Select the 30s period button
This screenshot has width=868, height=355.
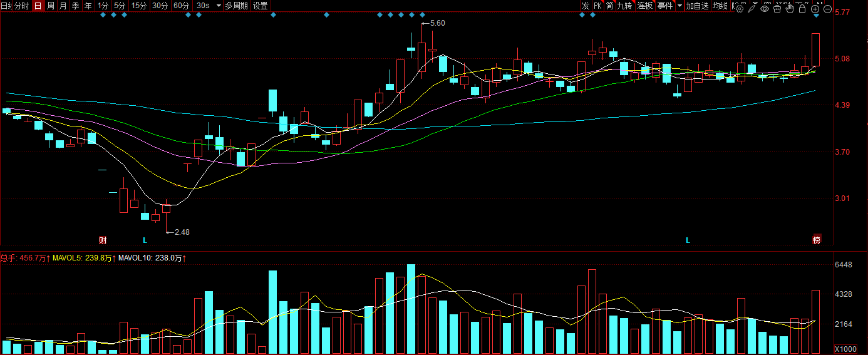[202, 6]
